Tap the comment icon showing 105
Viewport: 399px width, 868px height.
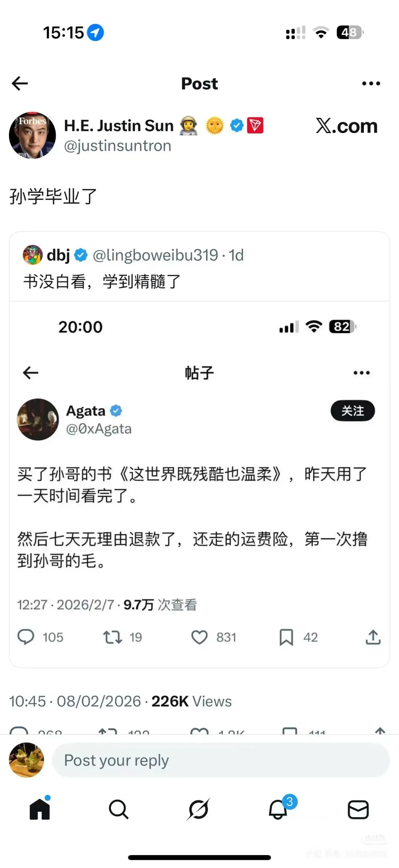pos(26,637)
